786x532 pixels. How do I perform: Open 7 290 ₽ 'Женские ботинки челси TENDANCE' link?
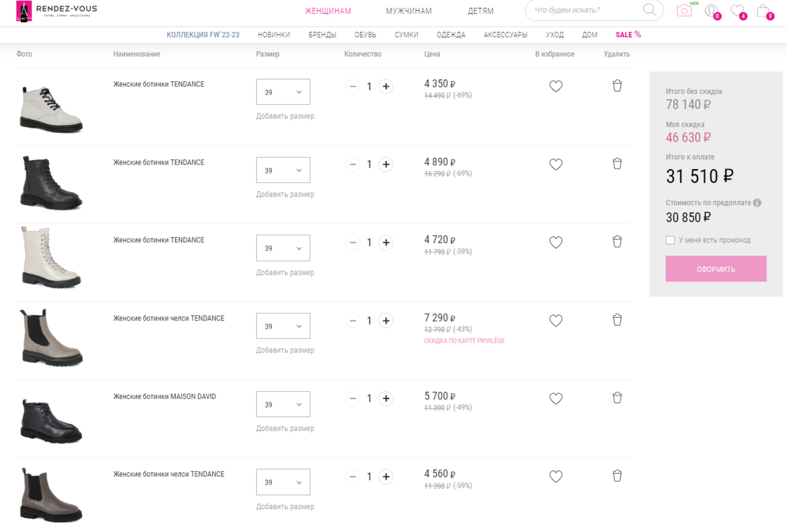[169, 318]
